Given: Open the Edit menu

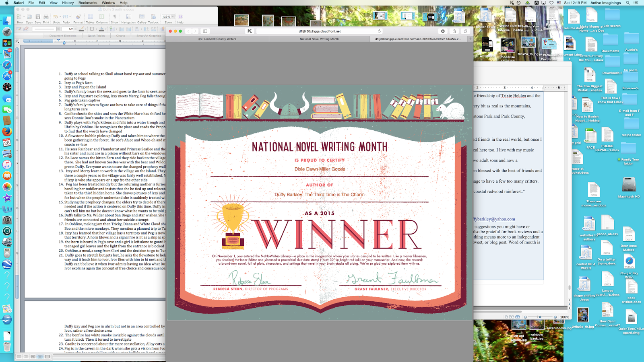Looking at the screenshot, I should pos(42,3).
